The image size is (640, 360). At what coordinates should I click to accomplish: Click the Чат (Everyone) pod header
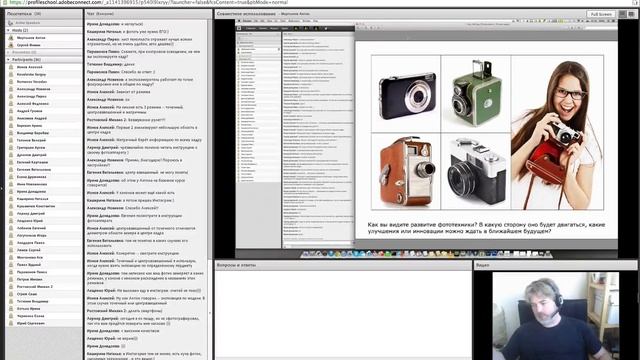coord(148,14)
